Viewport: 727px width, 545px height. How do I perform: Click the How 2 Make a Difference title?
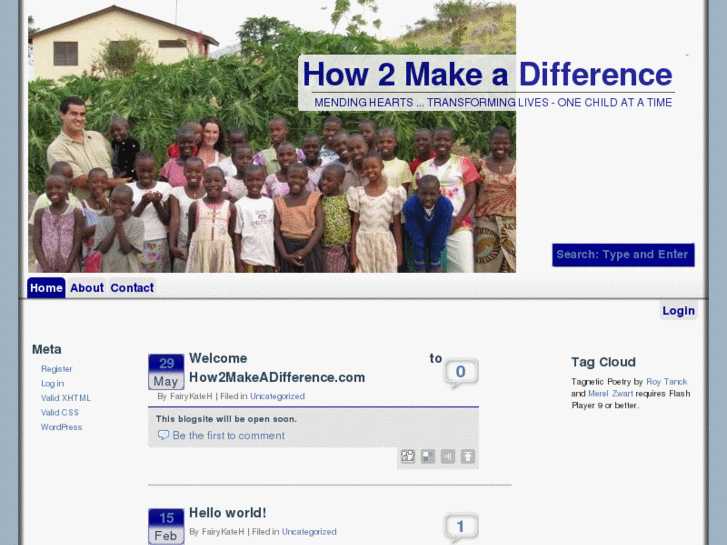coord(487,75)
